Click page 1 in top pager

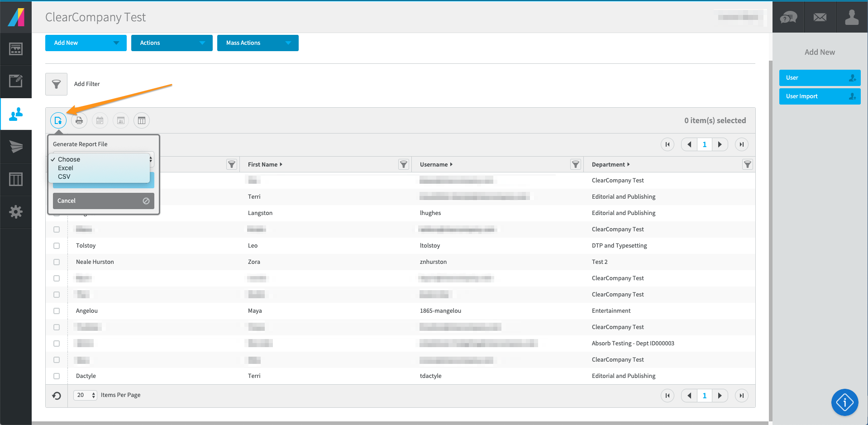click(705, 144)
